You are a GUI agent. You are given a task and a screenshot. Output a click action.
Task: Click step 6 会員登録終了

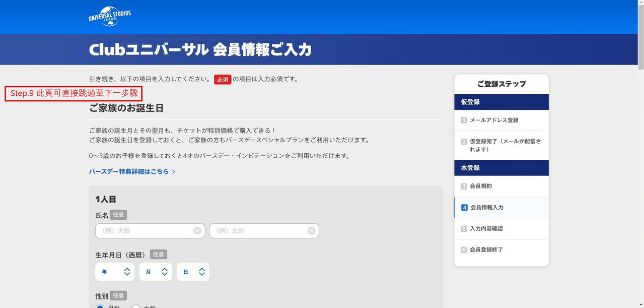[x=501, y=250]
